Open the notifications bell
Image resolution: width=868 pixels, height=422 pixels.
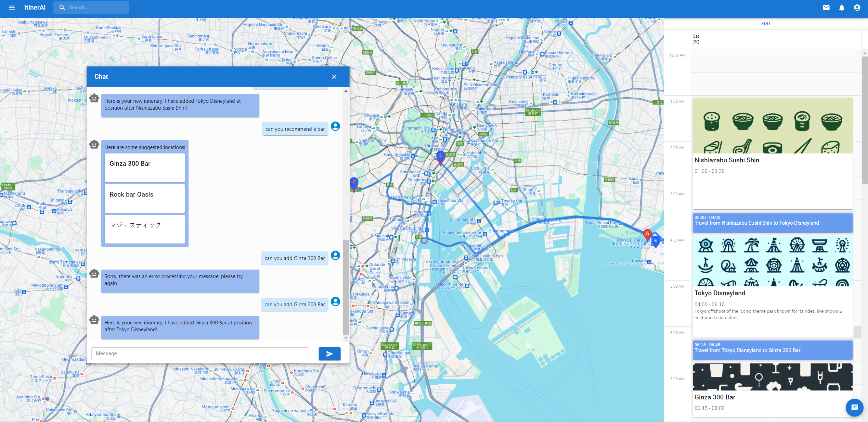pyautogui.click(x=842, y=8)
